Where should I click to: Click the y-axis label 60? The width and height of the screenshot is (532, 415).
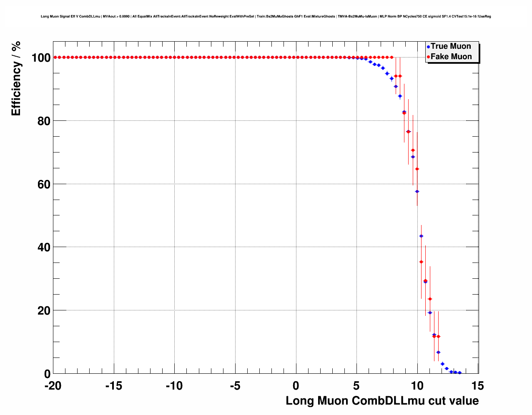[x=44, y=185]
